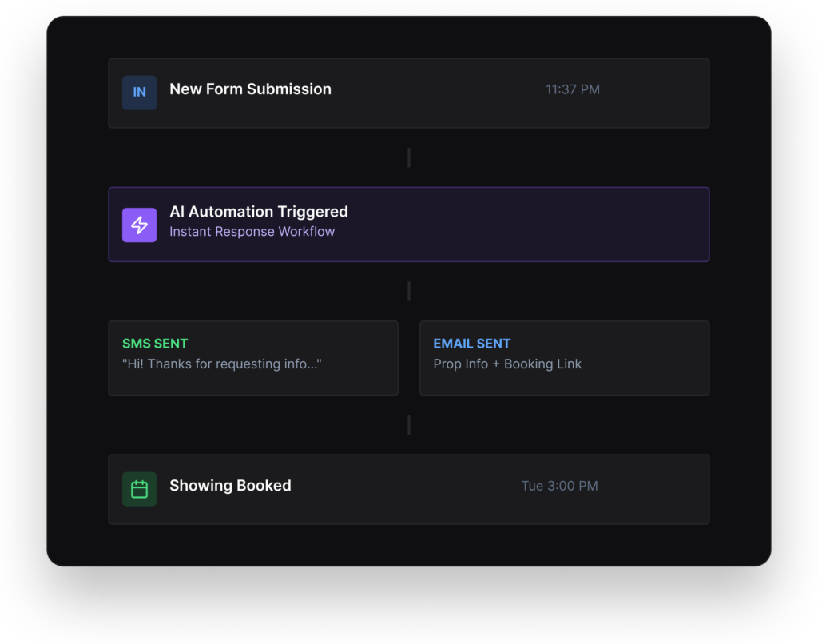The height and width of the screenshot is (644, 818).
Task: Open the "Hi! Thanks for requesting info..." message preview
Action: pyautogui.click(x=222, y=364)
